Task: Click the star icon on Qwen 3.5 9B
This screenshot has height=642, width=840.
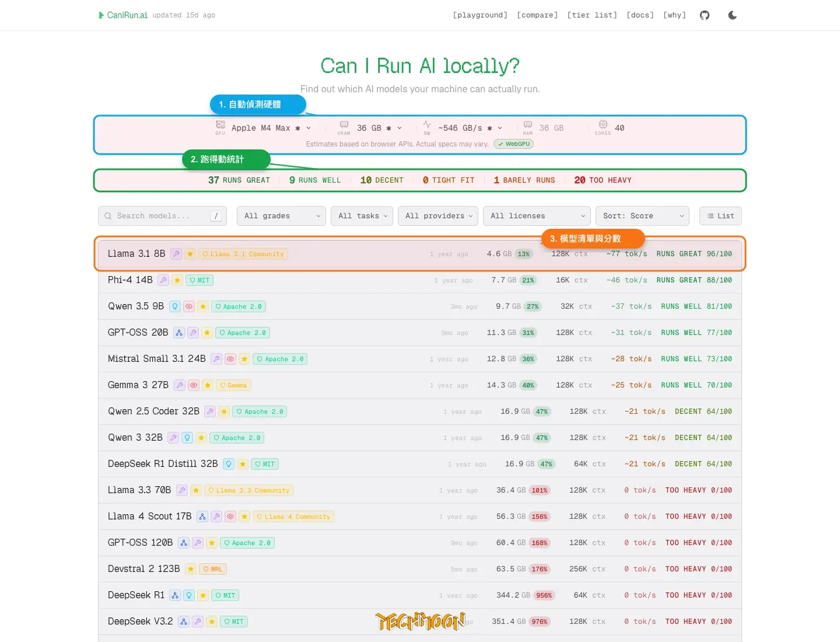Action: [203, 306]
